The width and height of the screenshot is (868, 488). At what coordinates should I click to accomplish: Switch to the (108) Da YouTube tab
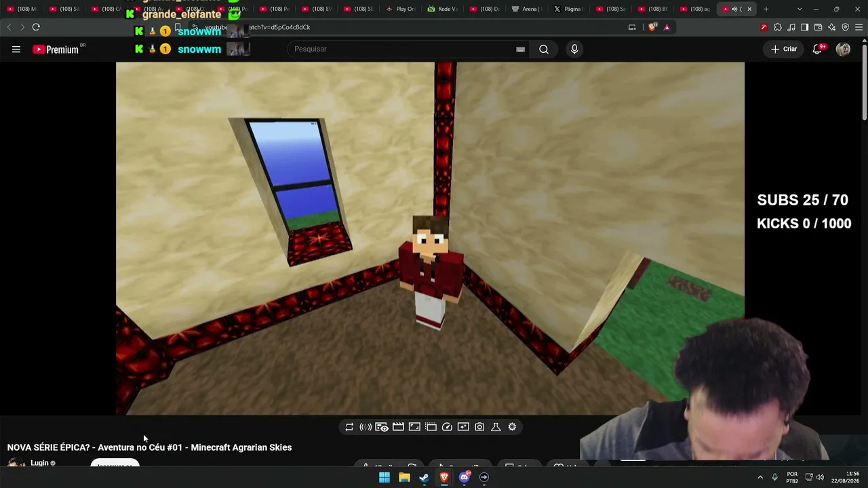coord(485,9)
